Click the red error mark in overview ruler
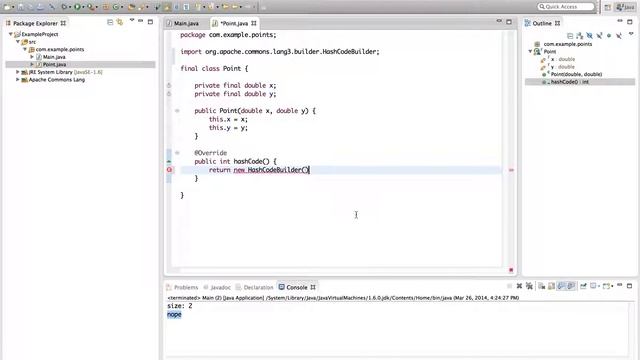The height and width of the screenshot is (360, 640). 511,170
